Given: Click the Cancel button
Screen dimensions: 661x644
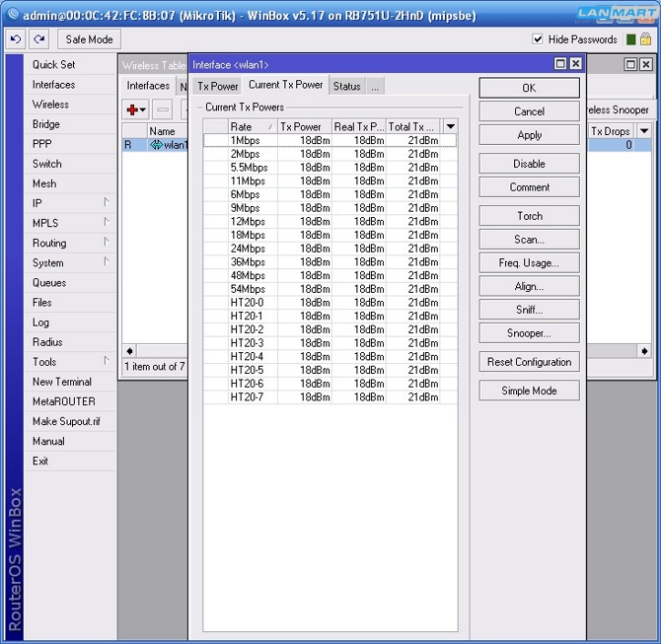Looking at the screenshot, I should point(529,111).
